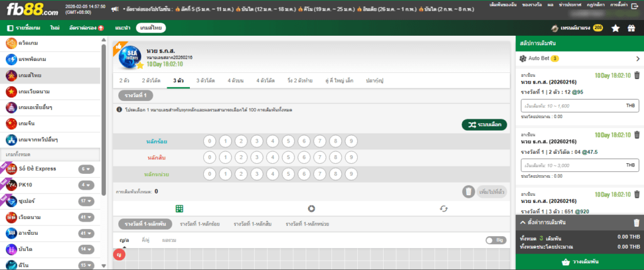Select digit 6 in หลักหน่วย row
Screen dimensions: 644x270
(x=304, y=174)
